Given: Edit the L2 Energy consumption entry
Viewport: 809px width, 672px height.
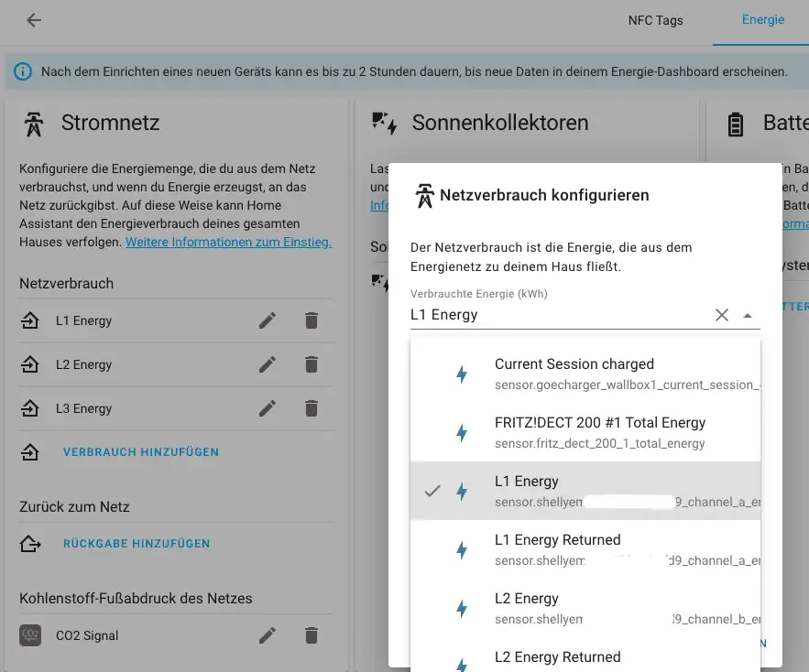Looking at the screenshot, I should (268, 364).
